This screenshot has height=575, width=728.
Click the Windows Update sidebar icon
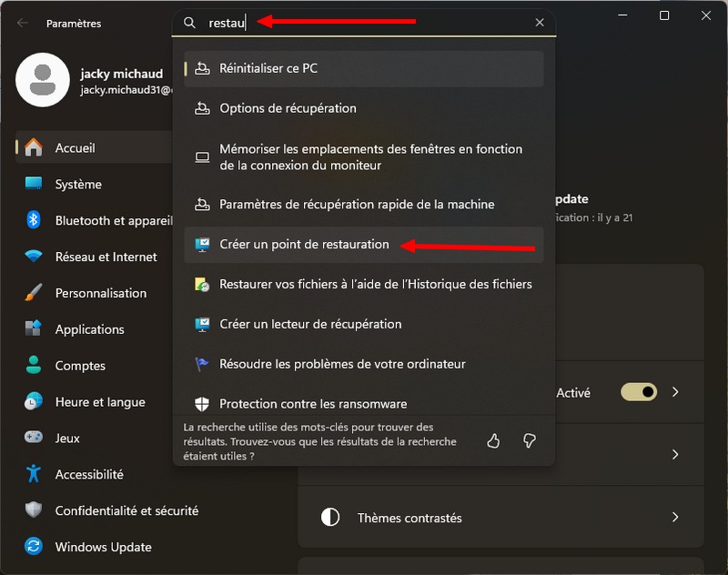point(34,547)
